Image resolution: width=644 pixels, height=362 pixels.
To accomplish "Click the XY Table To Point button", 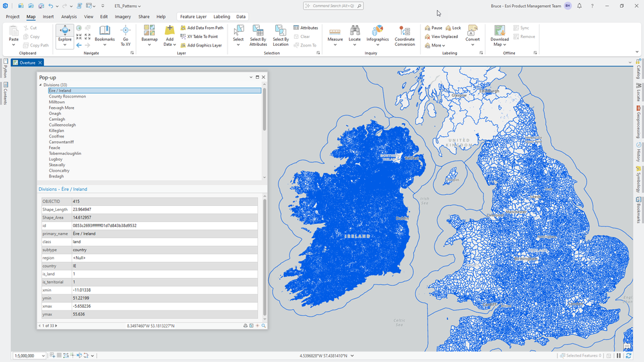I will tap(202, 37).
